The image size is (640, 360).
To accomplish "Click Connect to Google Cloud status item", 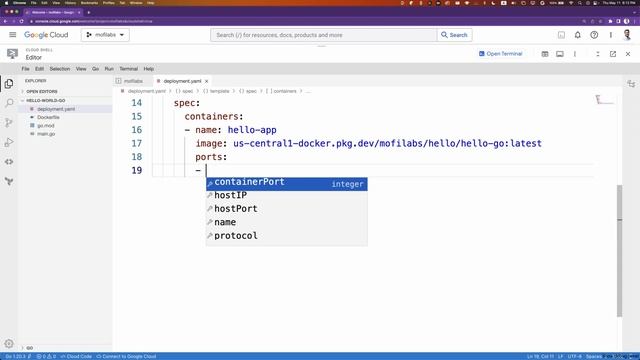I will 126,356.
